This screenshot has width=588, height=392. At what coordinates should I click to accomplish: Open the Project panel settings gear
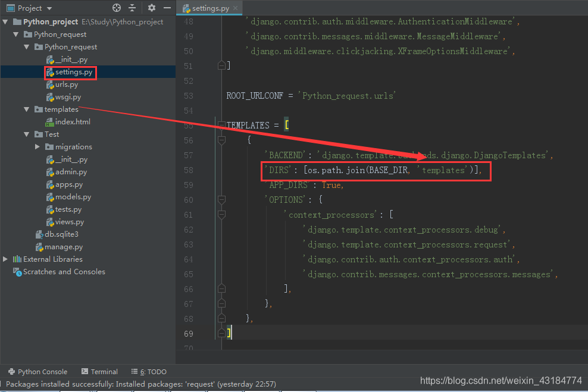(x=151, y=8)
